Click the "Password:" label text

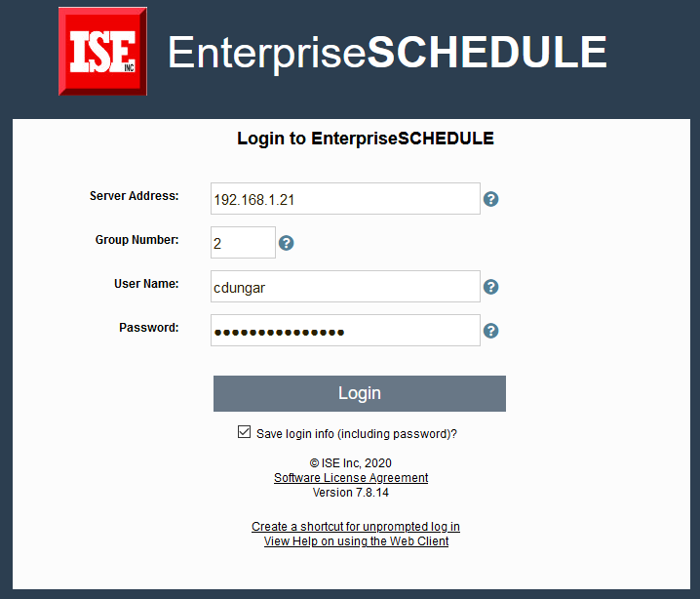coord(149,328)
